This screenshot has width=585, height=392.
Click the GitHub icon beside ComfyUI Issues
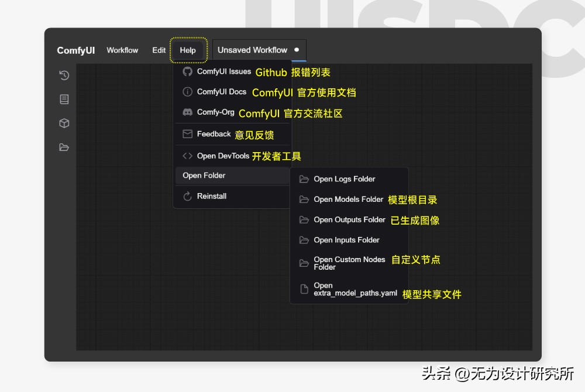coord(187,71)
